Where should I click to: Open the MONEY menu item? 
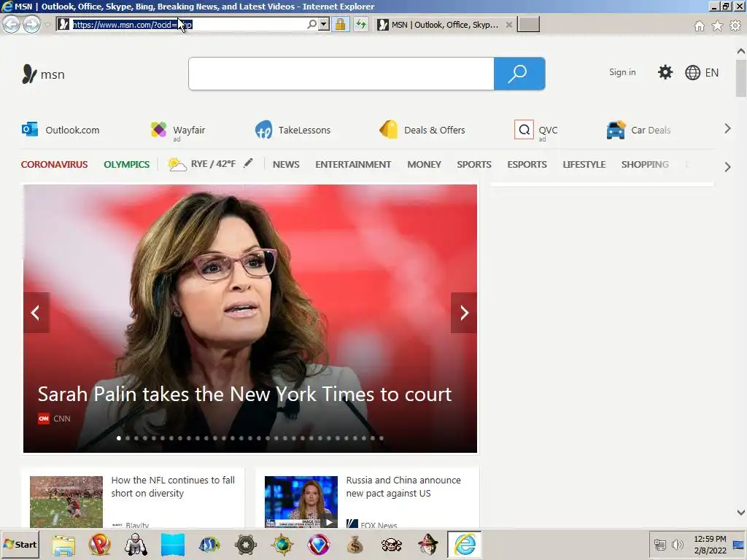424,164
